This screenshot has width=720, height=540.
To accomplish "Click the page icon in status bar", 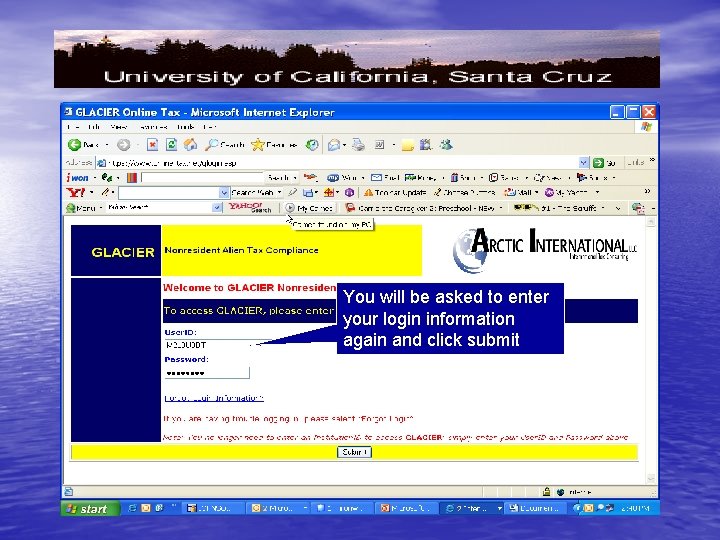I will [x=68, y=492].
